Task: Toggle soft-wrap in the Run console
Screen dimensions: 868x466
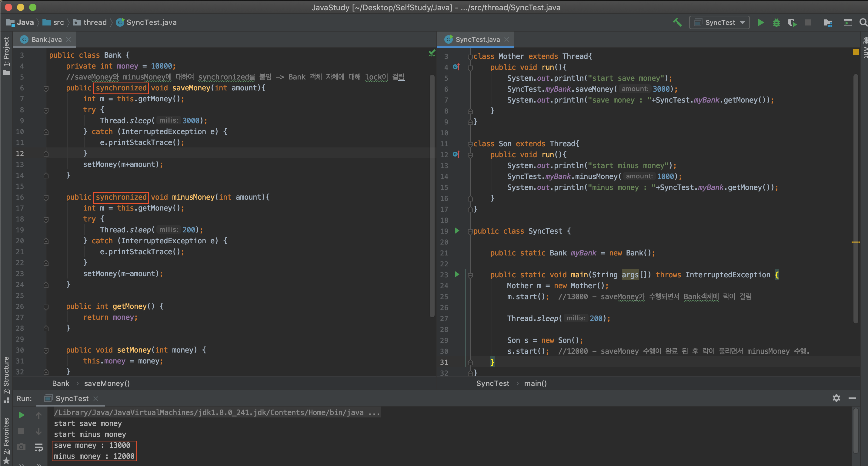Action: pos(39,447)
